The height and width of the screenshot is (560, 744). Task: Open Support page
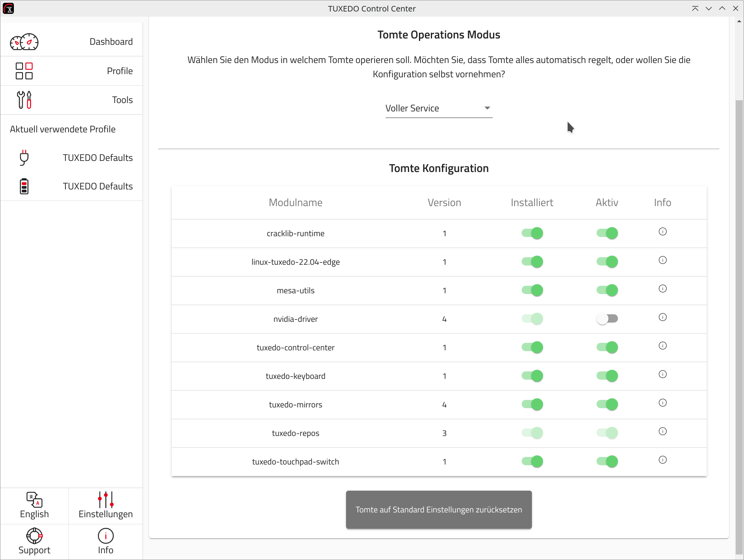click(34, 542)
